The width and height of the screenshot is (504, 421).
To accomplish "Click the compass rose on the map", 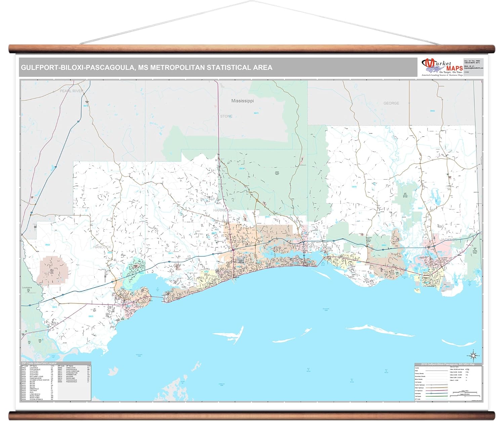I will click(473, 355).
